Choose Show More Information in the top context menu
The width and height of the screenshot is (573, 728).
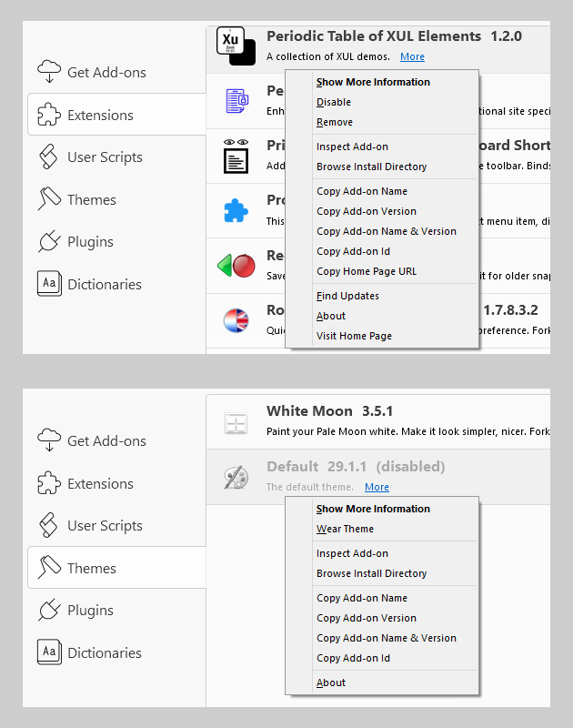point(382,82)
